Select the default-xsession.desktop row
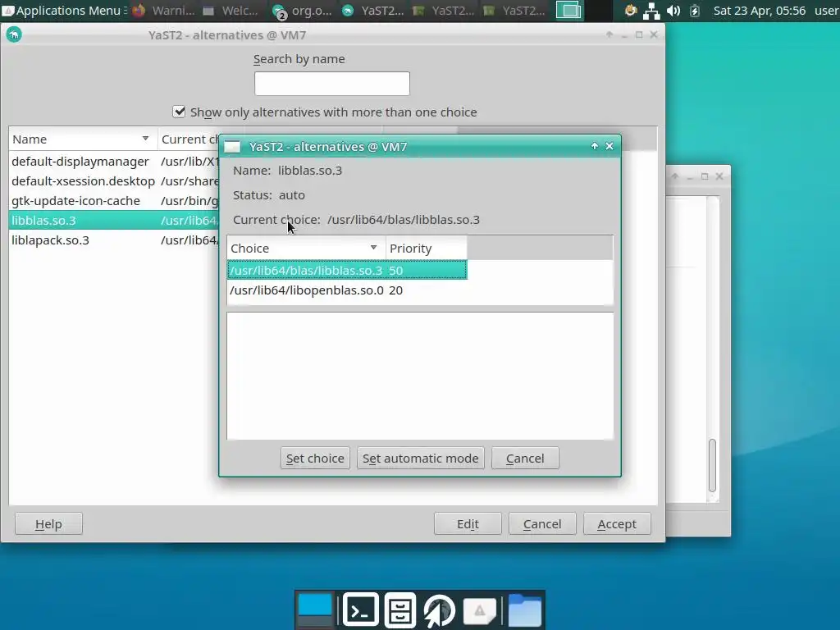The height and width of the screenshot is (630, 840). click(x=114, y=181)
